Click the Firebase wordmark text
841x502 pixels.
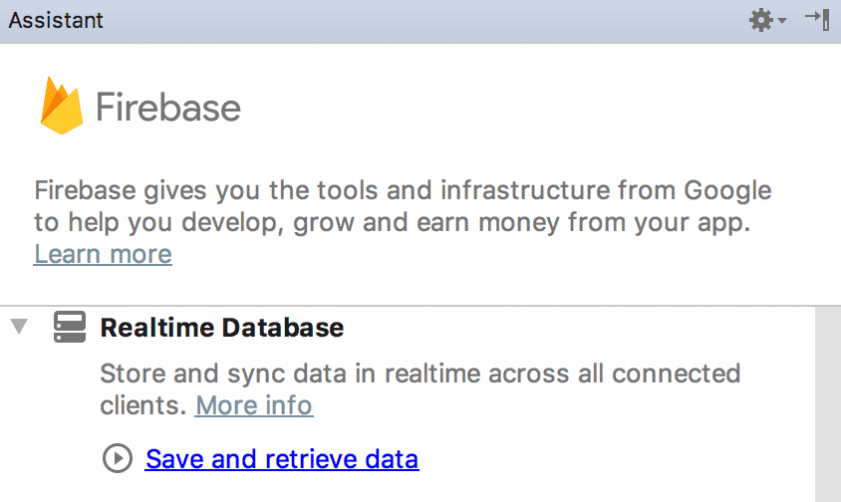[x=168, y=107]
